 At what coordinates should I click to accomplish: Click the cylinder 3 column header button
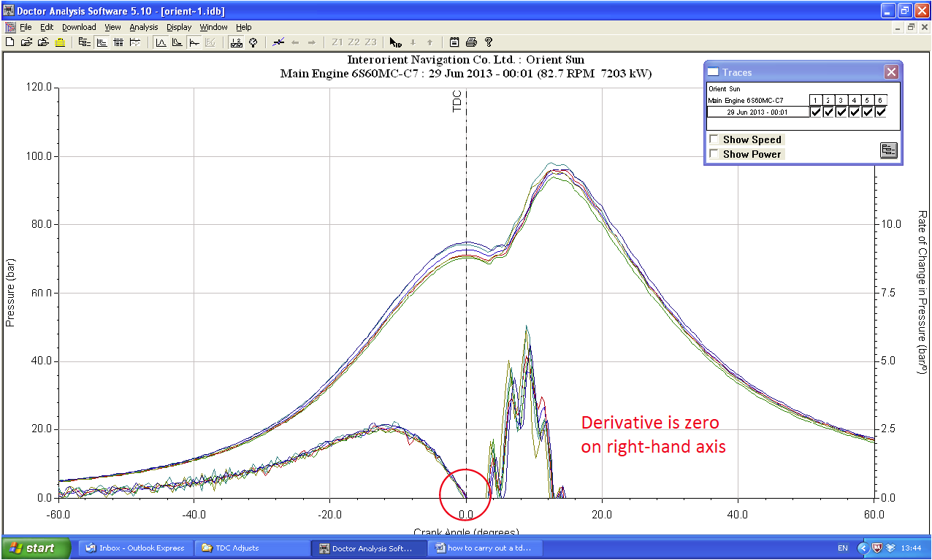(x=841, y=100)
